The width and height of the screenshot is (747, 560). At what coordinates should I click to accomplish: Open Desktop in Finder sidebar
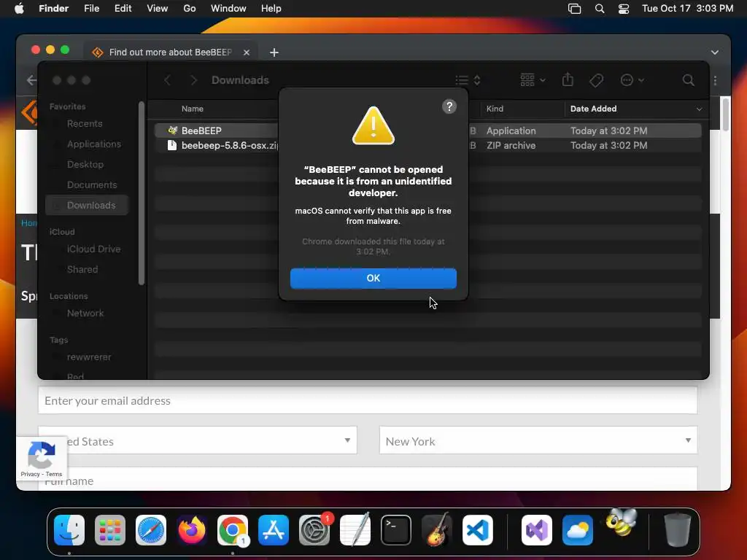click(x=85, y=164)
